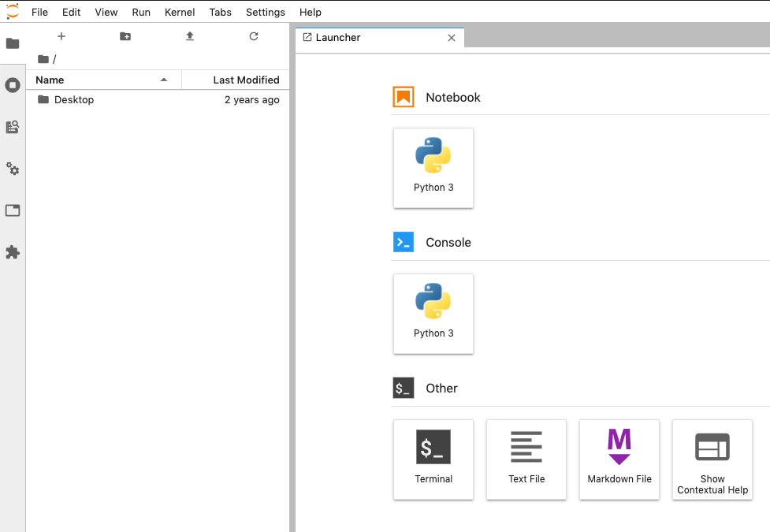This screenshot has width=770, height=532.
Task: Click the Upload Files arrow icon
Action: 190,36
